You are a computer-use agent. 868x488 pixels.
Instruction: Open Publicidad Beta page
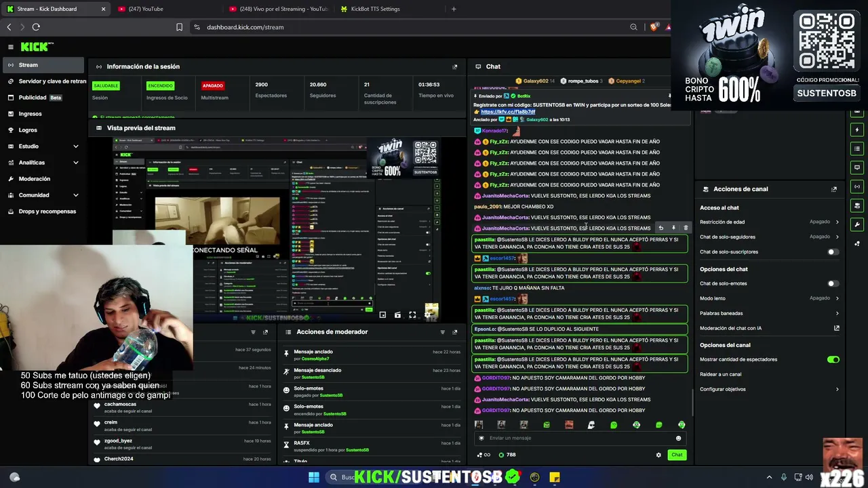[x=43, y=98]
